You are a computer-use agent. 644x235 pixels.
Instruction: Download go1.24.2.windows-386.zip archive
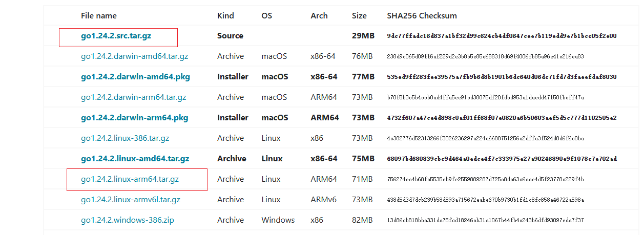click(128, 220)
